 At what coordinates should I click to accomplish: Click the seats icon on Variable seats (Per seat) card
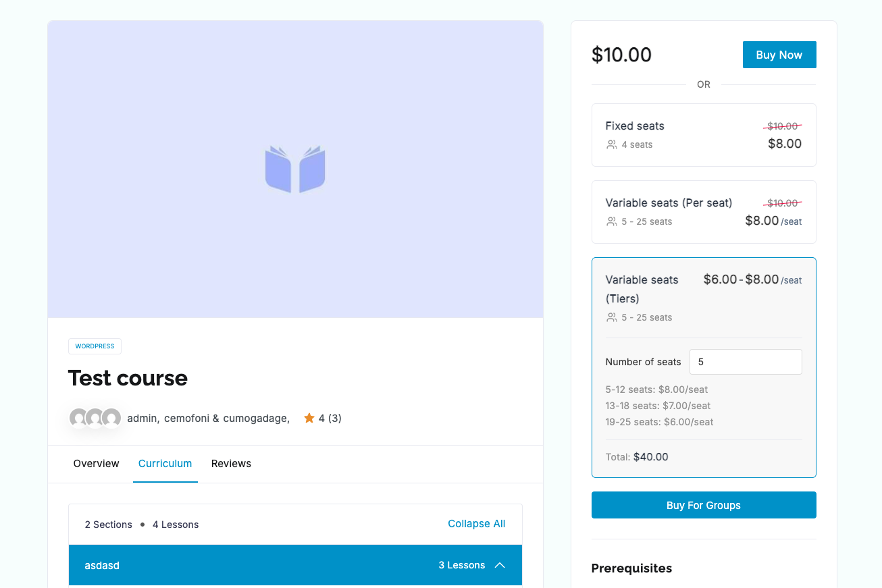click(612, 221)
